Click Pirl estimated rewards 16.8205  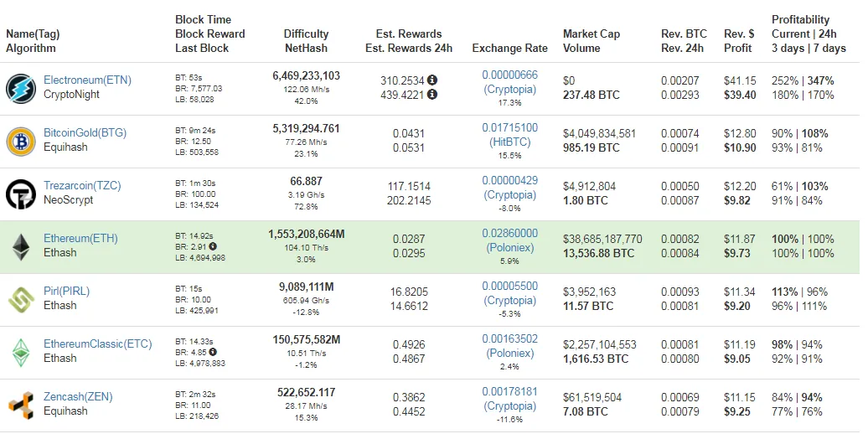click(409, 292)
